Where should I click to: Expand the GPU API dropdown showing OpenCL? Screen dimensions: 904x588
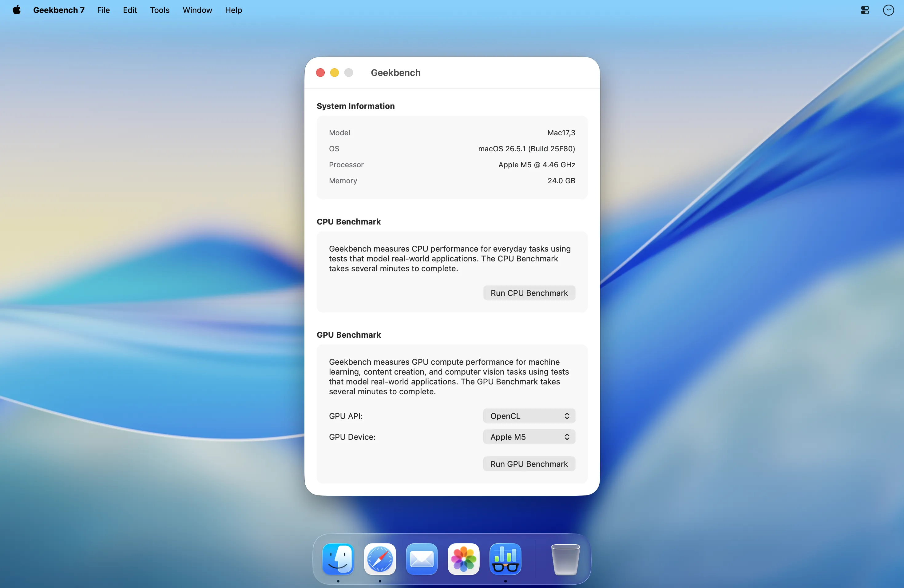pyautogui.click(x=529, y=416)
